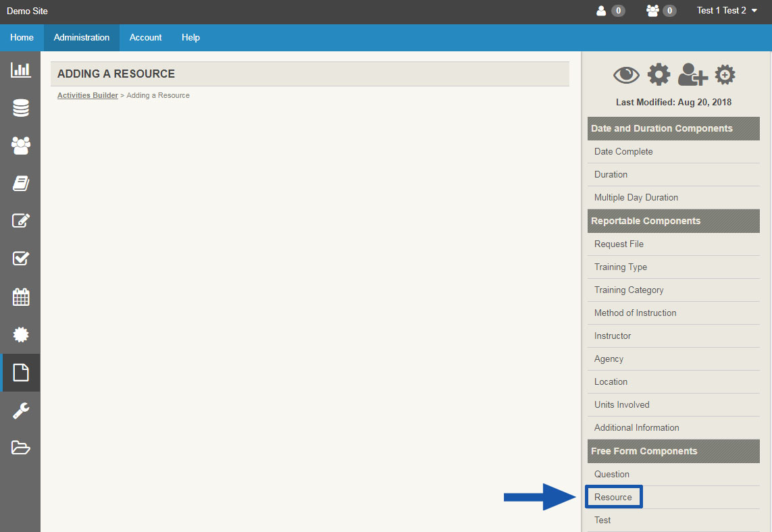Open the gear settings icon near the eye
This screenshot has width=772, height=532.
[x=659, y=74]
